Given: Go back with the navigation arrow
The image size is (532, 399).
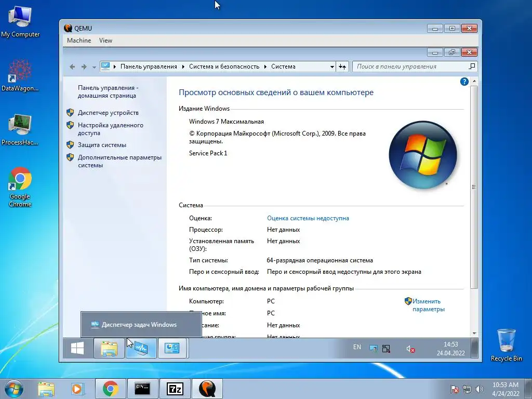Looking at the screenshot, I should (x=72, y=66).
